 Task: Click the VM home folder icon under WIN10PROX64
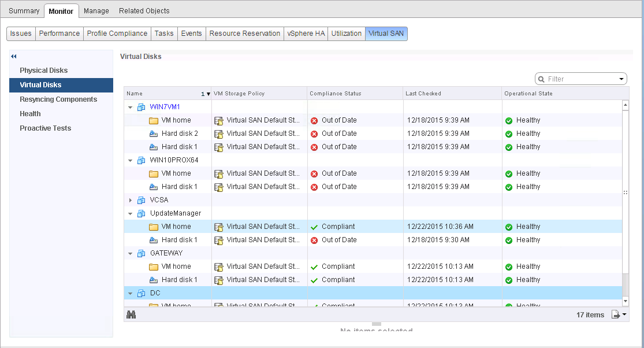tap(154, 173)
